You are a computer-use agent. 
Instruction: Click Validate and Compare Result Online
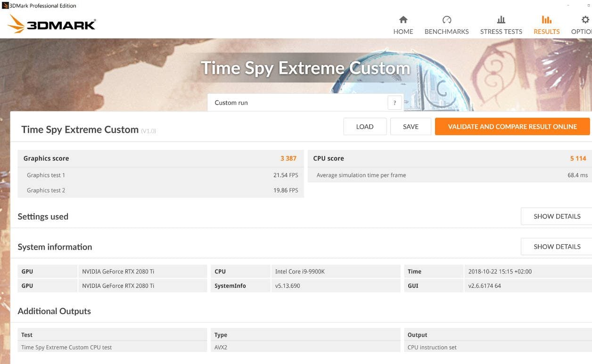coord(512,127)
